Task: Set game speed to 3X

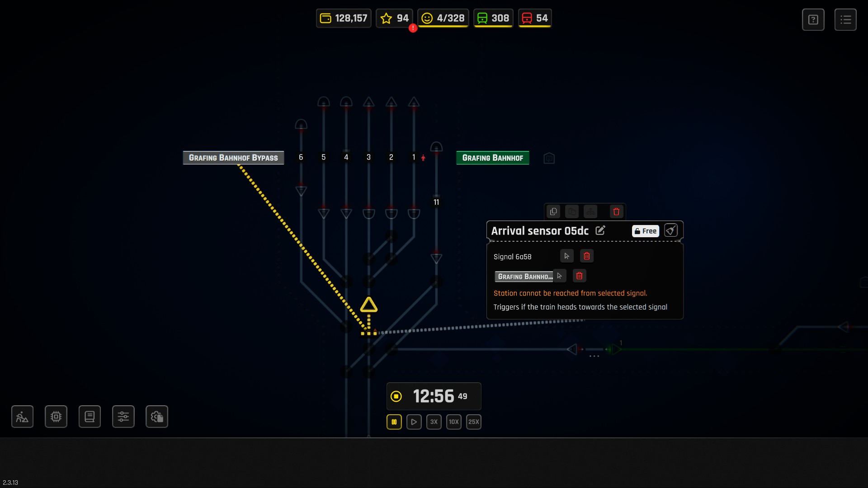Action: click(x=434, y=422)
